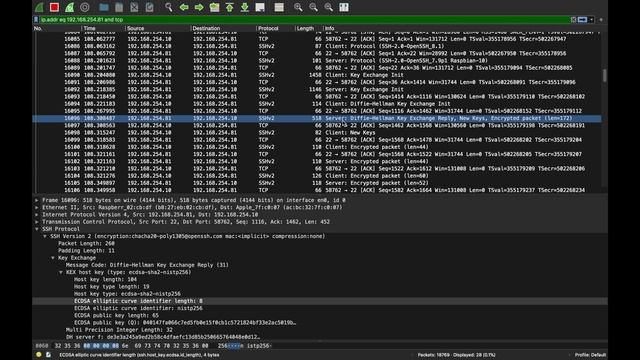Screen dimensions: 640x360
Task: Collapse the SSH Version 2 node
Action: (x=45, y=236)
